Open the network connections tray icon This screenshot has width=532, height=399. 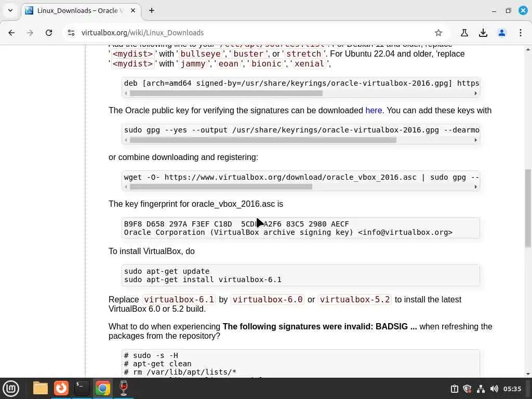(x=481, y=389)
